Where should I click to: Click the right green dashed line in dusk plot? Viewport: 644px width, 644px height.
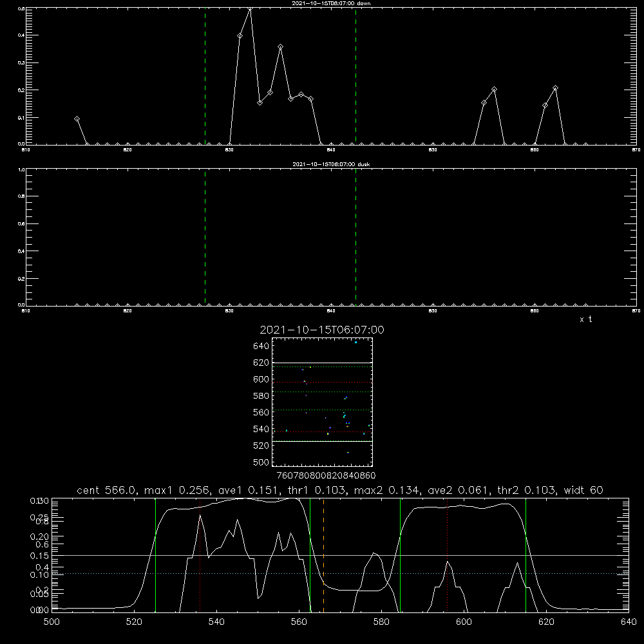[355, 237]
